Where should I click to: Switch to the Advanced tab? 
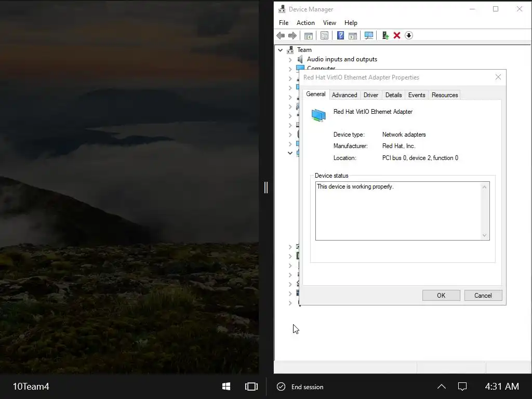click(x=344, y=95)
